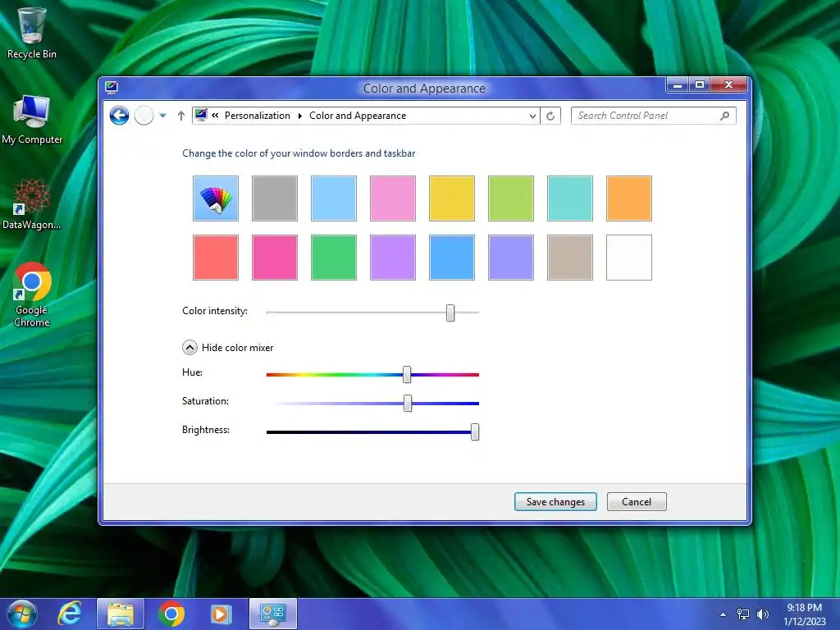Launch Chrome from the taskbar
The height and width of the screenshot is (630, 840).
click(171, 614)
